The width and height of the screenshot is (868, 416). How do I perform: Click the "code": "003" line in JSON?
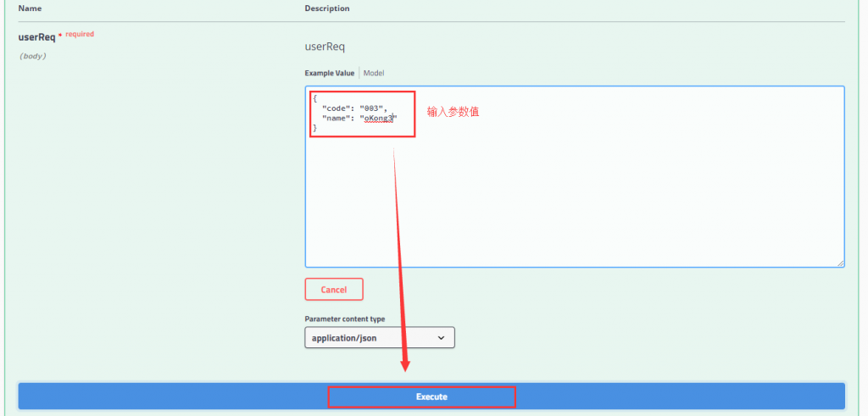354,108
